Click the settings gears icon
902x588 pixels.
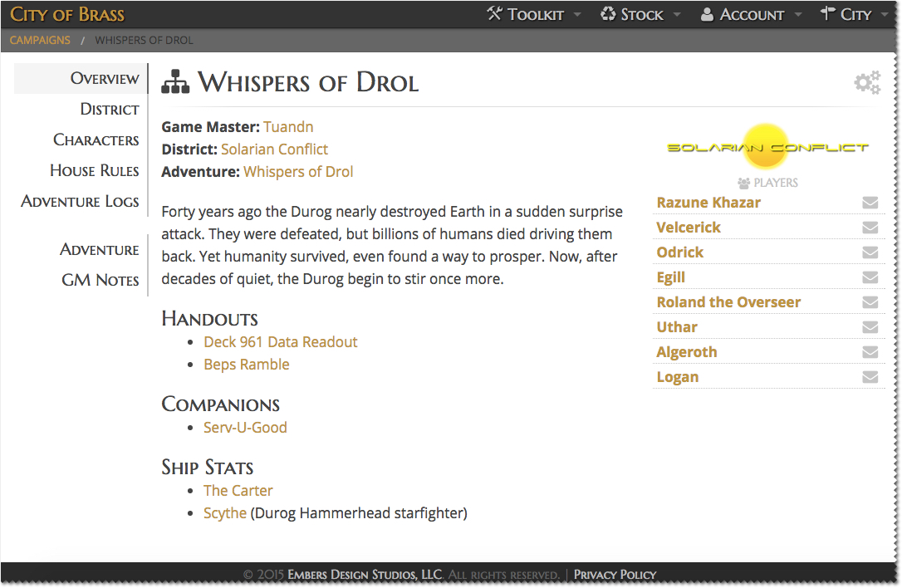click(x=867, y=82)
